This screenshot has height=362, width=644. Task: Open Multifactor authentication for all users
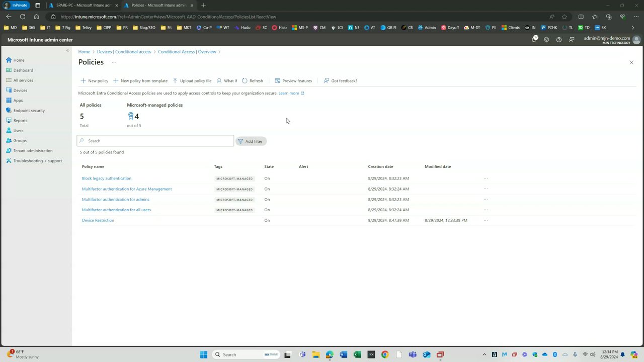click(x=116, y=210)
